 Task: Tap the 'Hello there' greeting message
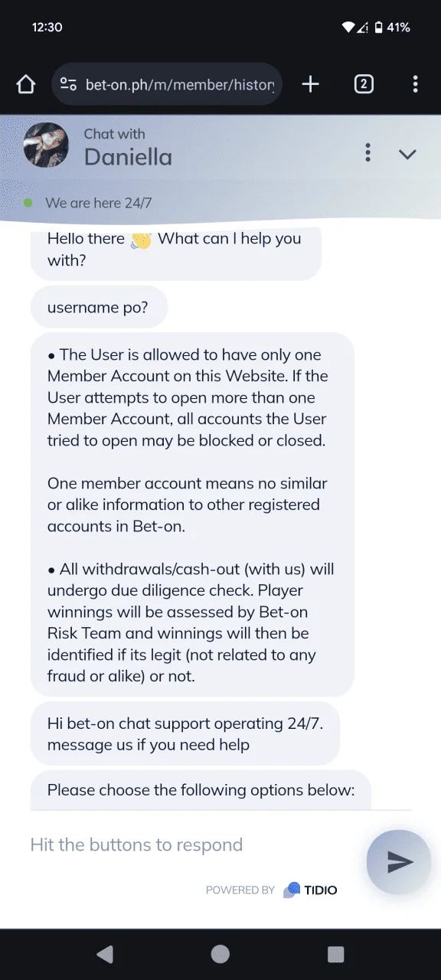[175, 250]
